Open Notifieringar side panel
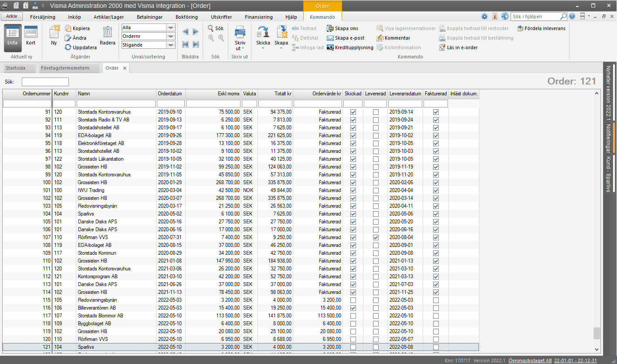 click(608, 138)
